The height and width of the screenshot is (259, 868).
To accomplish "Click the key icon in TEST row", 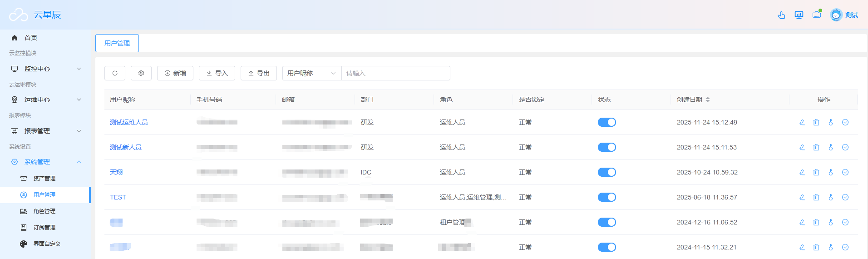I will tap(831, 197).
